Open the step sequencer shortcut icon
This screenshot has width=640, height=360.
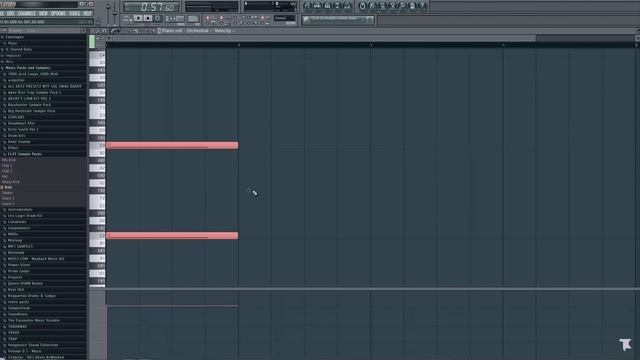(x=318, y=6)
